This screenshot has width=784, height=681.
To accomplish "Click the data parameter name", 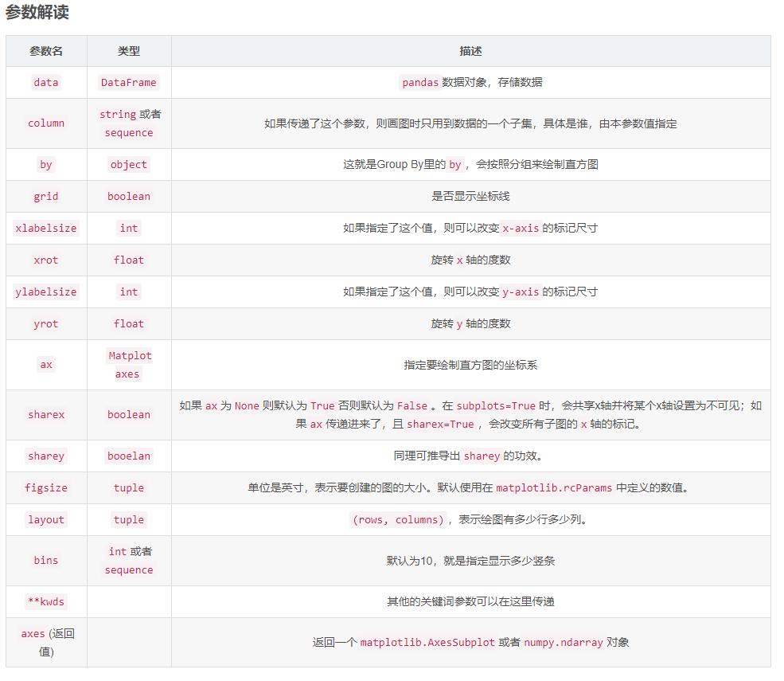I will coord(45,82).
